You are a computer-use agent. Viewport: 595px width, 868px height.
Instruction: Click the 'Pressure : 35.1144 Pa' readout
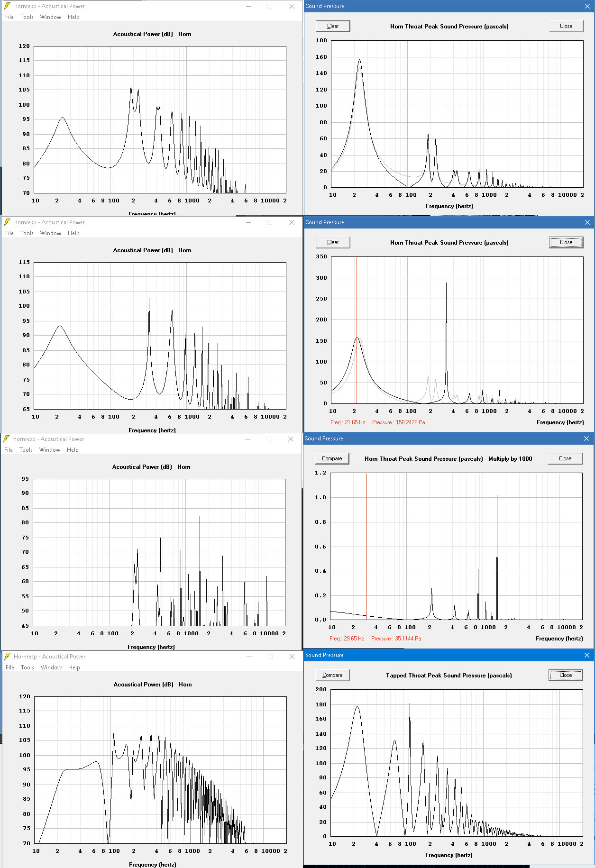[x=396, y=639]
